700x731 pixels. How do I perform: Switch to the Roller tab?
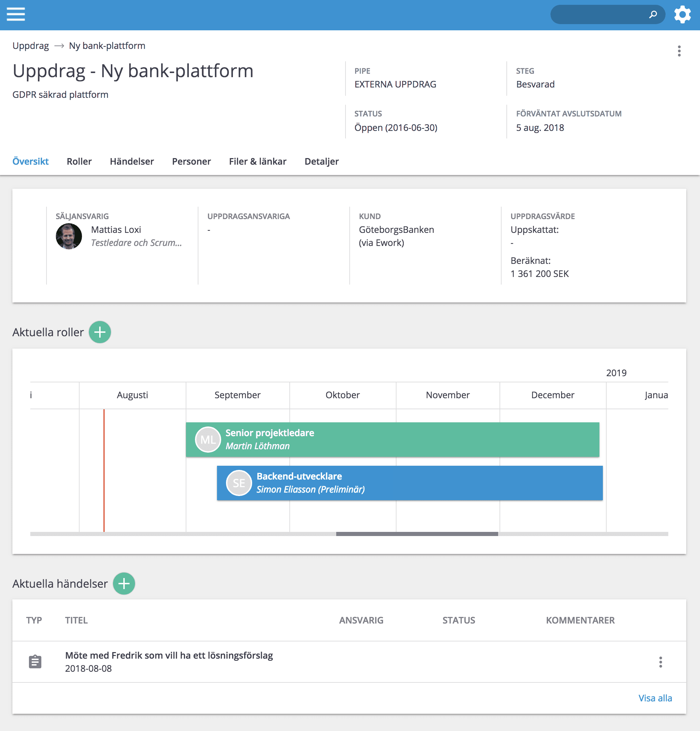click(x=79, y=162)
